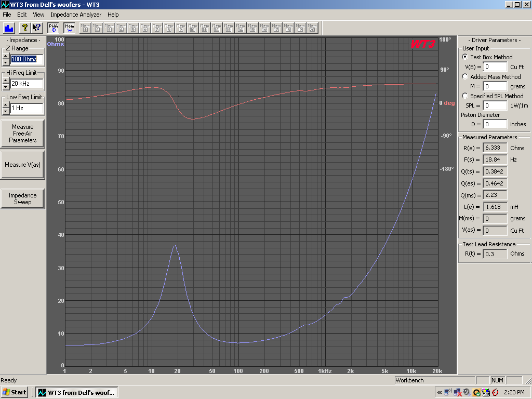Select the Mem 20 memory slot
Viewport: 532px width, 399px height.
click(312, 28)
